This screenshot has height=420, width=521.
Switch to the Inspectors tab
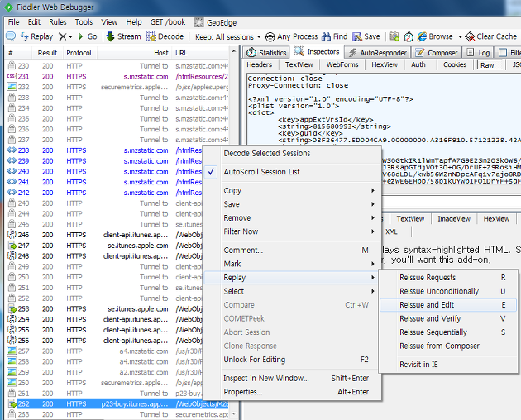tap(317, 52)
